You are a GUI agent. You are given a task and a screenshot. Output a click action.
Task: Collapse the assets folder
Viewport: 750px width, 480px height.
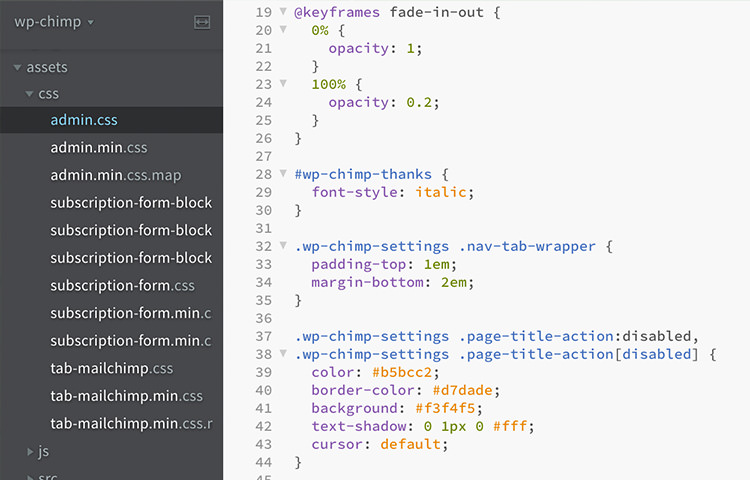click(x=18, y=68)
